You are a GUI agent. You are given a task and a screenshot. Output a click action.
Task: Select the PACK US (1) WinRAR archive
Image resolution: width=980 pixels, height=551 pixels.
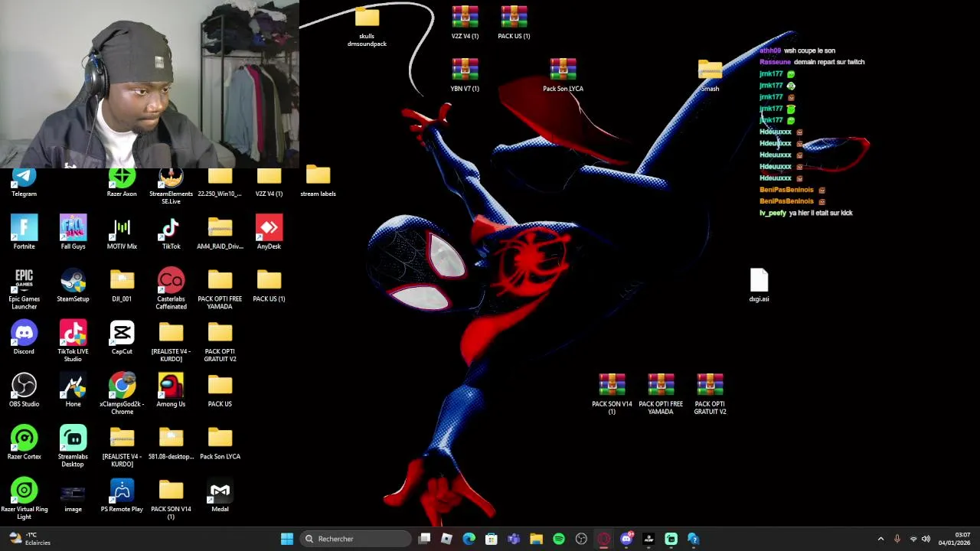tap(514, 22)
